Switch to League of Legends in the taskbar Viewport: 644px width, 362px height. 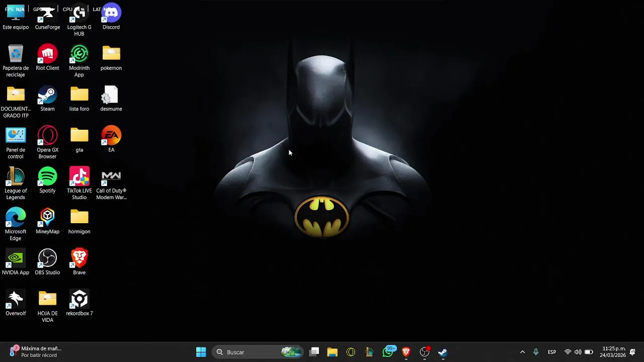pos(369,352)
